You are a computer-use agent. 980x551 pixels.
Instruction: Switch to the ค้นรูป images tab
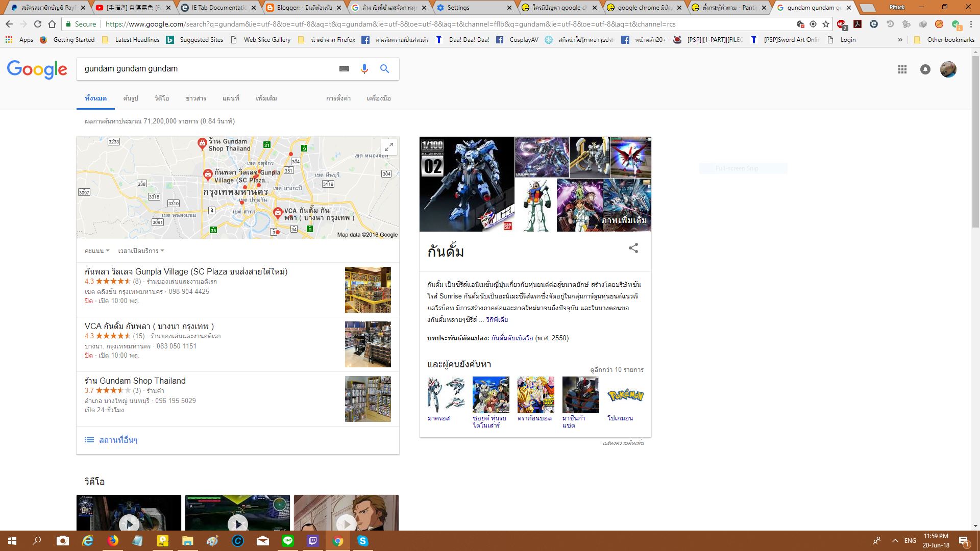tap(131, 98)
